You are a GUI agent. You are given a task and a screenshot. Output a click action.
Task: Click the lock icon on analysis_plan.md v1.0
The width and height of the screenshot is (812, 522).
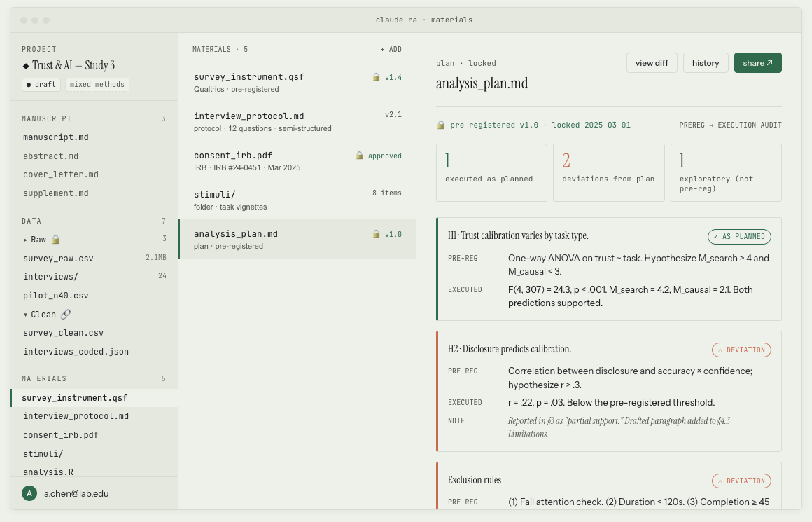coord(376,234)
